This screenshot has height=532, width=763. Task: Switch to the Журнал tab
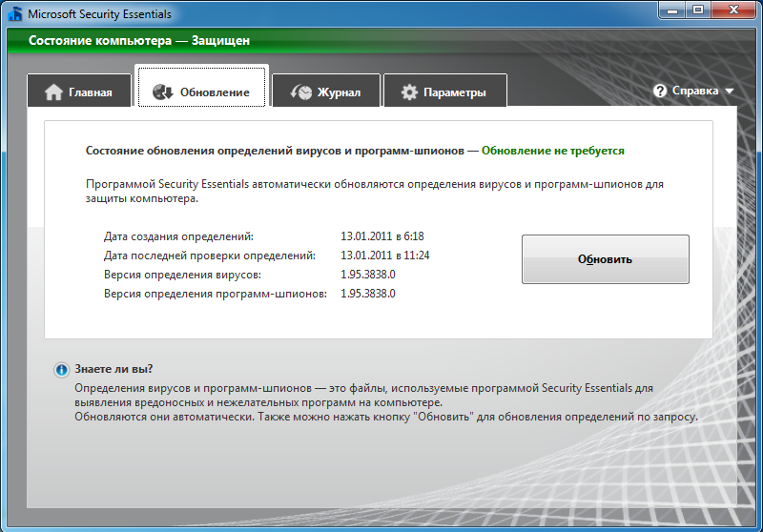[326, 90]
